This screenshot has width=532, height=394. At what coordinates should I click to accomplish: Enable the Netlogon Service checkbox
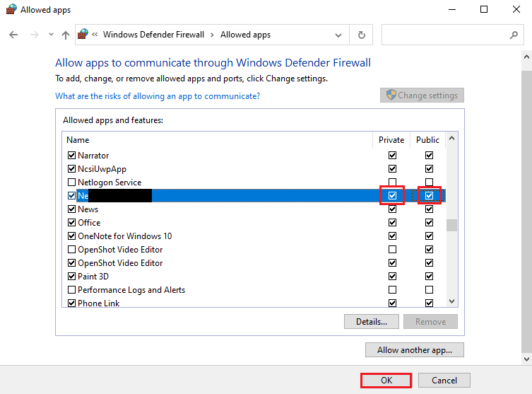(71, 182)
